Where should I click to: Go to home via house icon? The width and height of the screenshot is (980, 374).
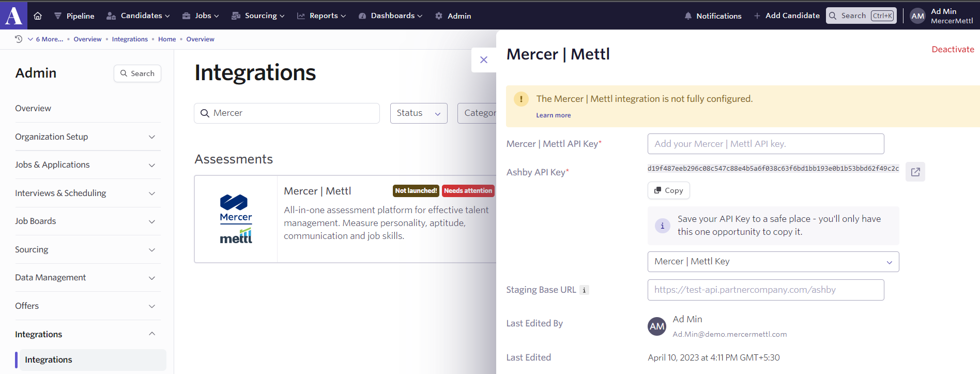pos(38,16)
